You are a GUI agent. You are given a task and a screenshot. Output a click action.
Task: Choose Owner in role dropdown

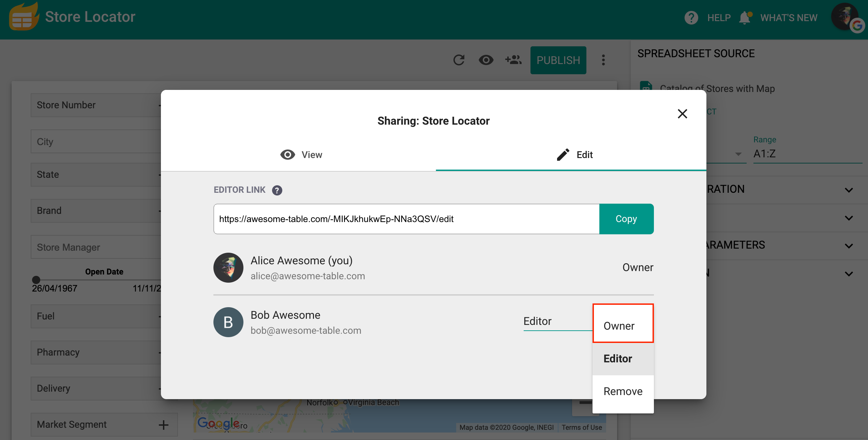pyautogui.click(x=623, y=326)
